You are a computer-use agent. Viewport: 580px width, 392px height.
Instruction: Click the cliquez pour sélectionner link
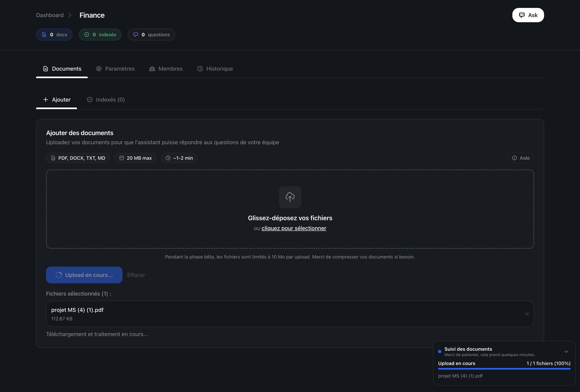(x=294, y=228)
